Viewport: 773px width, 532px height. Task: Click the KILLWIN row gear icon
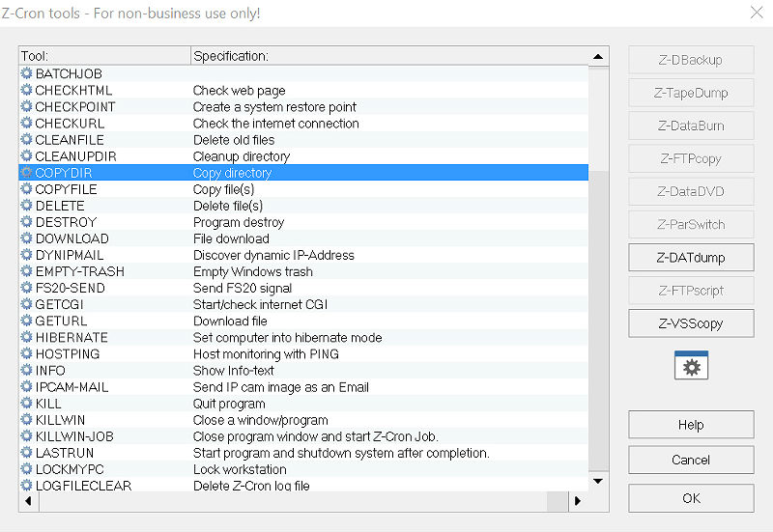coord(27,420)
